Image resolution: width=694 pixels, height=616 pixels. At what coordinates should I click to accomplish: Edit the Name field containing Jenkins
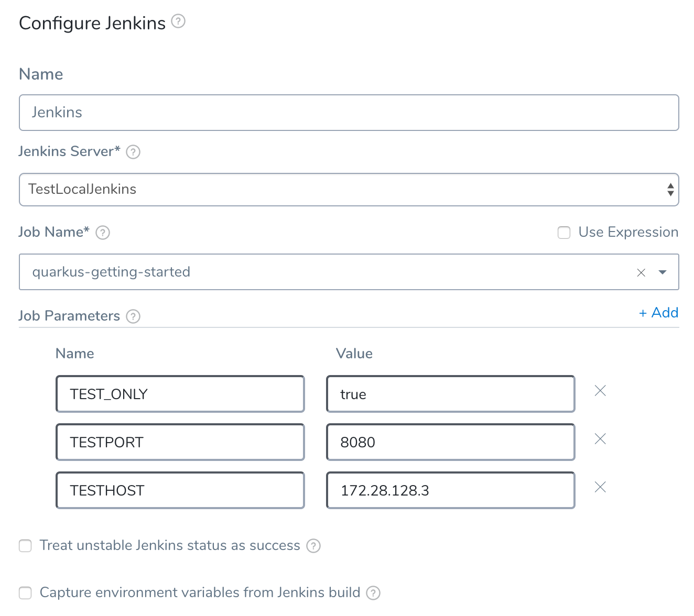point(349,113)
